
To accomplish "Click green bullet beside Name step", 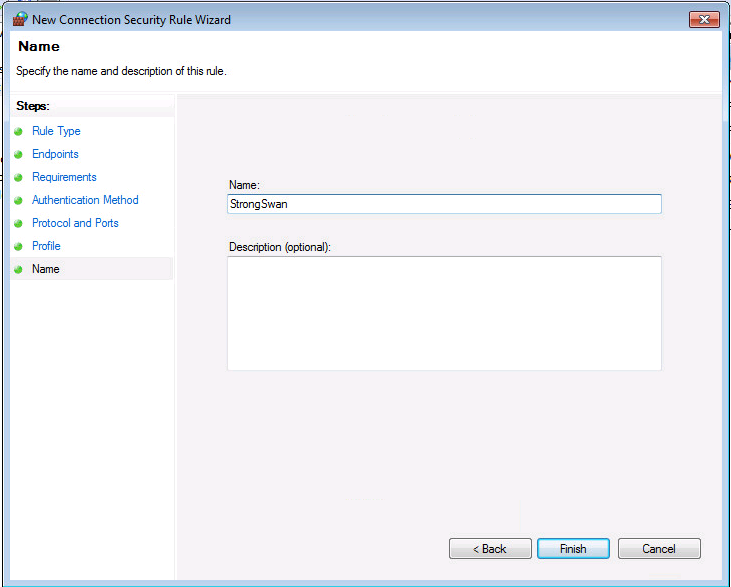I will click(19, 269).
